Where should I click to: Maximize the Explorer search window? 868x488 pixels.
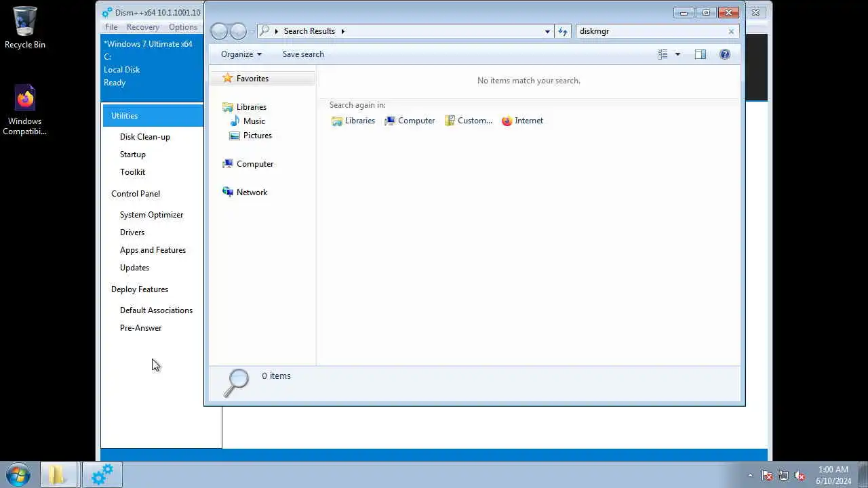(706, 12)
